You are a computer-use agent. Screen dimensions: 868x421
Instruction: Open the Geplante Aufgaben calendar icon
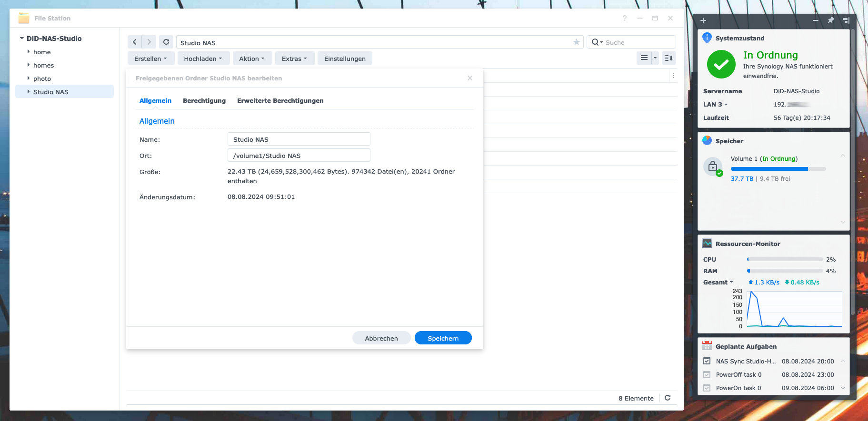(x=707, y=346)
